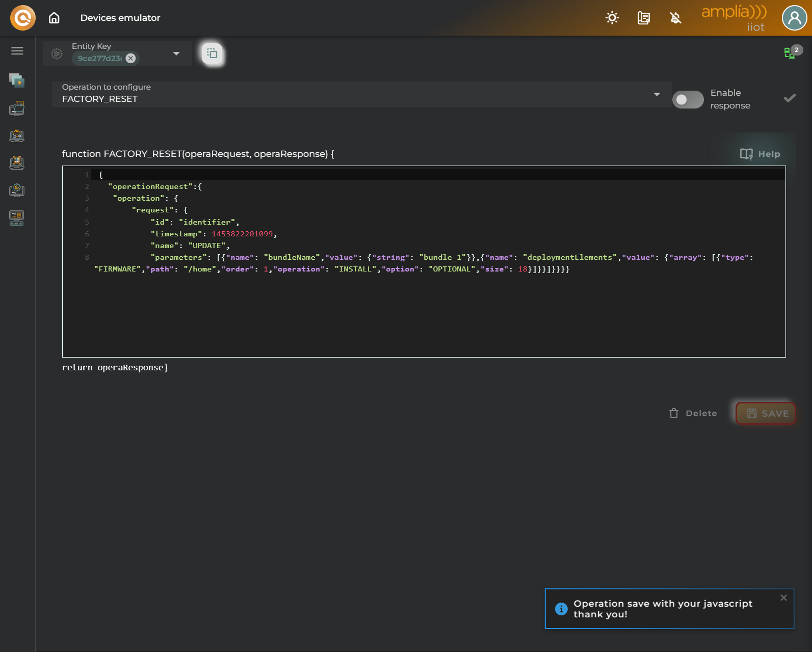Click line number 5 in the gutter
Screen dimensions: 812x652
tap(87, 222)
